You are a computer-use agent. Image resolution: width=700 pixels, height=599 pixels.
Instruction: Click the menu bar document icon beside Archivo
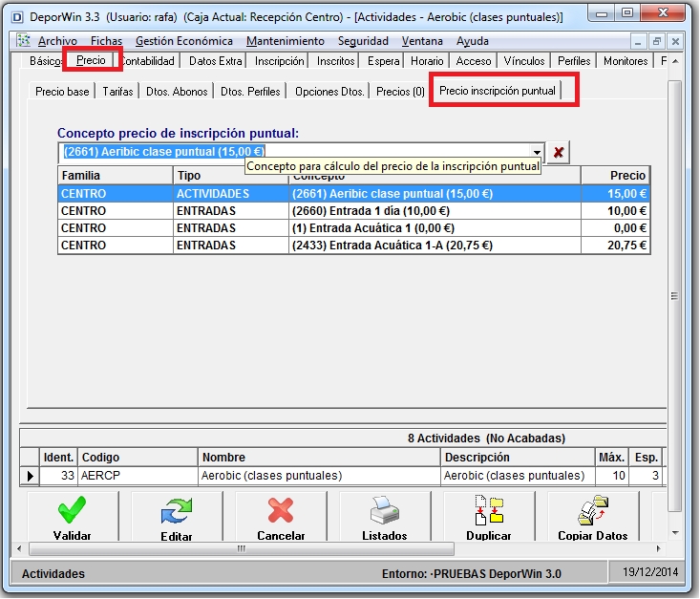point(23,41)
